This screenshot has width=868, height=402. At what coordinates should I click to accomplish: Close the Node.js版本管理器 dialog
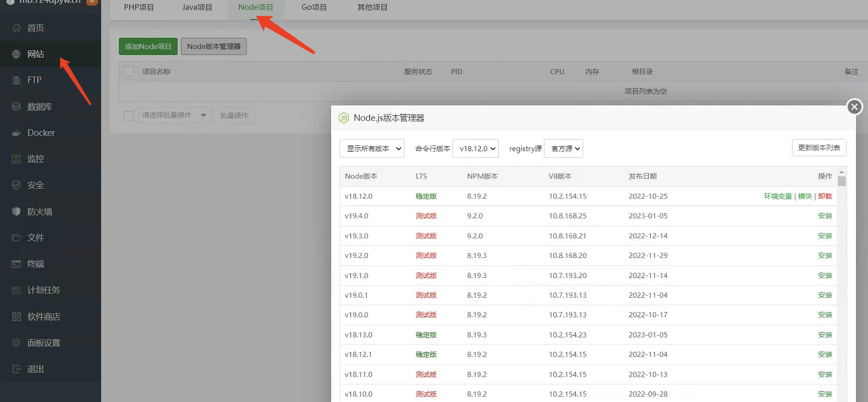855,107
